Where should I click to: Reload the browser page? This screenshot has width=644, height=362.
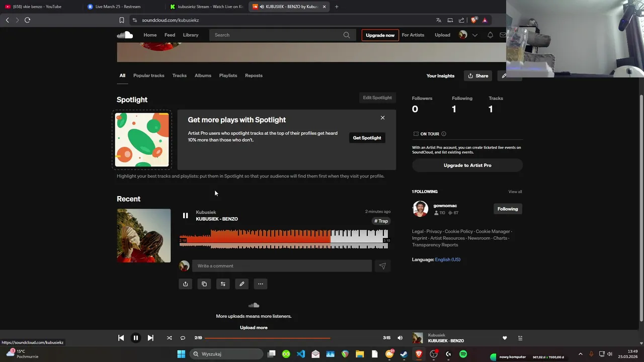point(27,20)
